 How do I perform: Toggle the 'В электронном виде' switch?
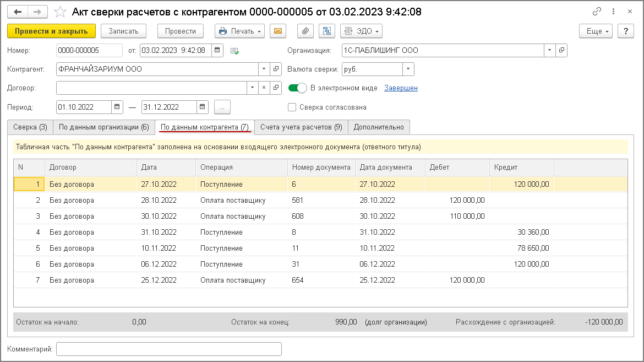(x=297, y=88)
